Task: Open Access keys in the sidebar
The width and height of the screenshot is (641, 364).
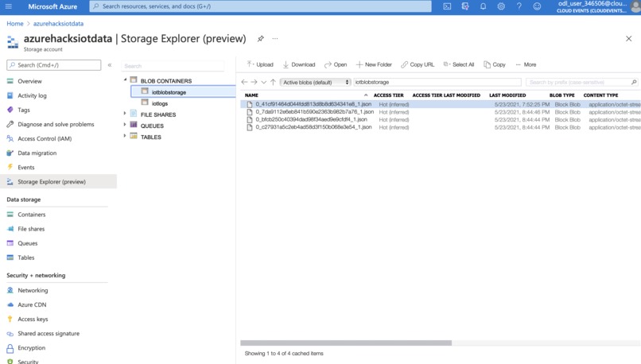Action: [33, 319]
